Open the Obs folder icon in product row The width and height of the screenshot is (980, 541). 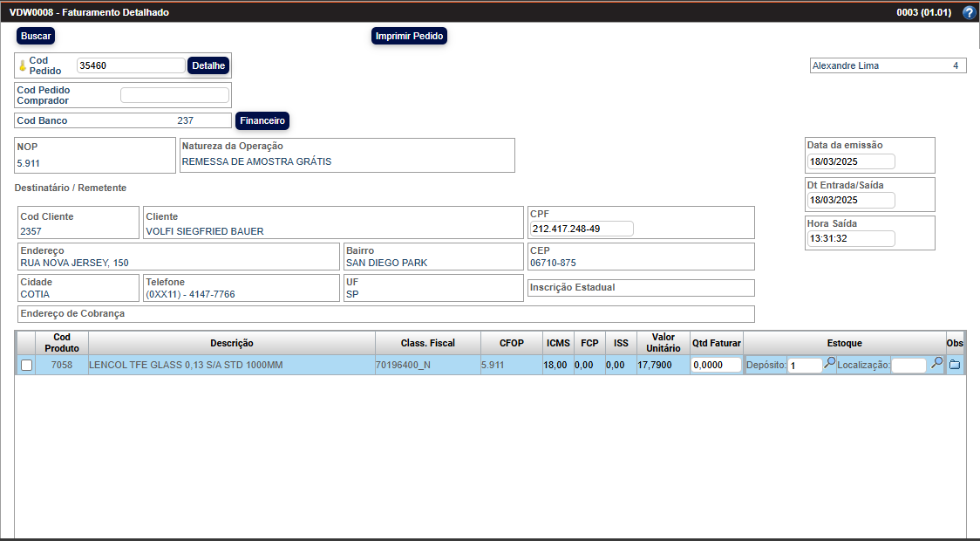tap(955, 365)
